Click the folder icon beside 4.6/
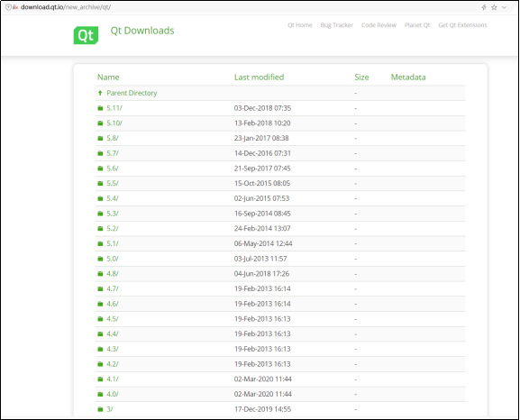Image resolution: width=520 pixels, height=420 pixels. point(100,304)
